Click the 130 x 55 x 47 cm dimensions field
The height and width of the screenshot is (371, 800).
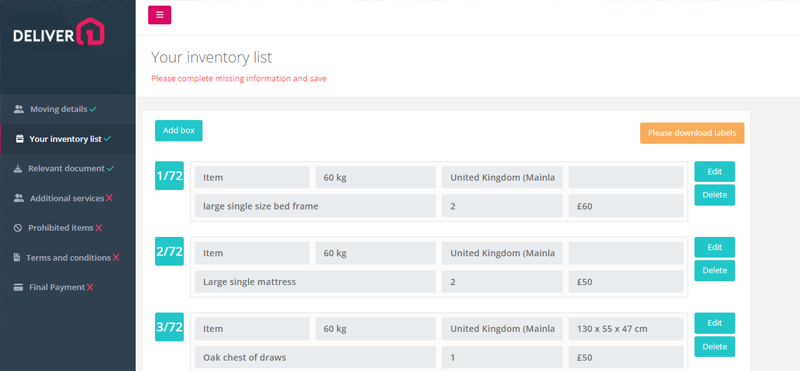626,329
